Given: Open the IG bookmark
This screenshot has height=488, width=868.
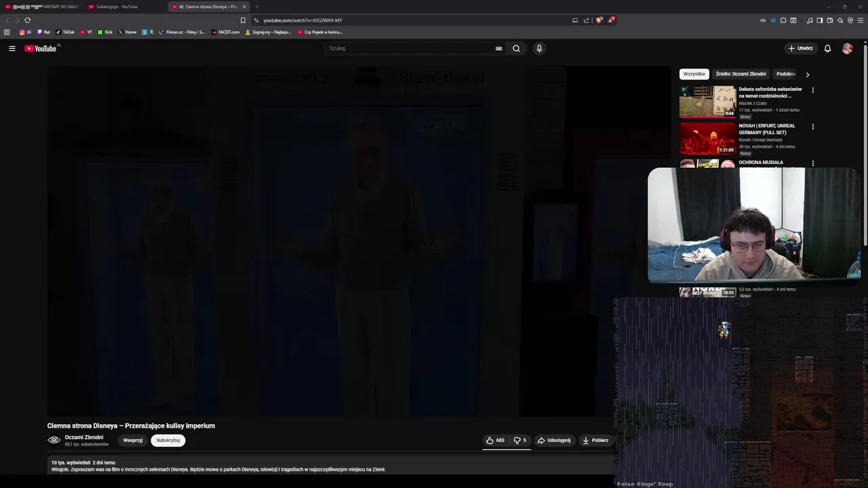Looking at the screenshot, I should click(x=25, y=32).
